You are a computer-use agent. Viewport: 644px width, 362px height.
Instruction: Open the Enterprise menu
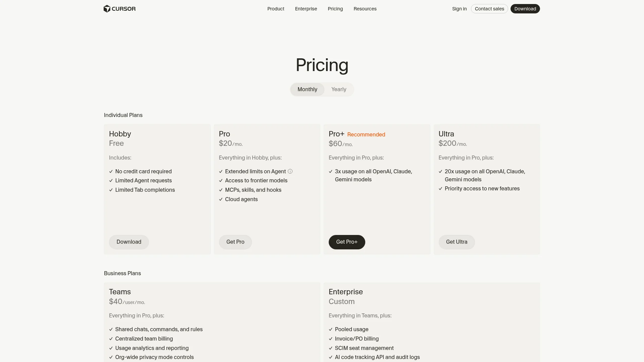(306, 9)
